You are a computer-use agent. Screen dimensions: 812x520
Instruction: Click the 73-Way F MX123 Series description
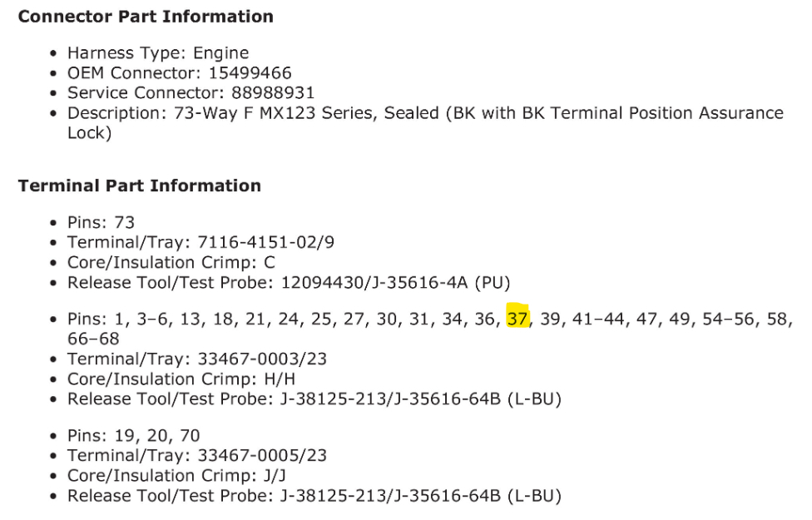coord(275,112)
